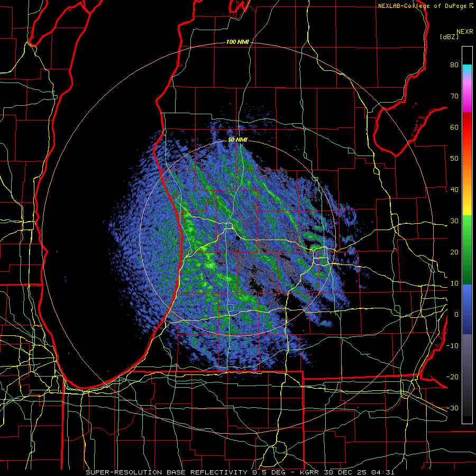Click the -10 value on the dBZ scale
Viewport: 476px width, 476px height.
(x=452, y=345)
